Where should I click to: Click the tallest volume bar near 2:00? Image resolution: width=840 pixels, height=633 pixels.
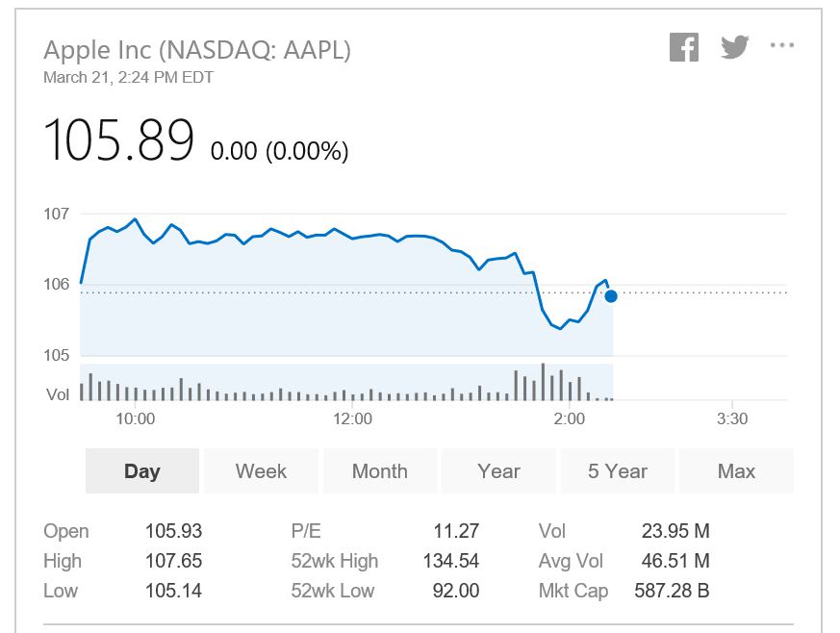pos(543,382)
